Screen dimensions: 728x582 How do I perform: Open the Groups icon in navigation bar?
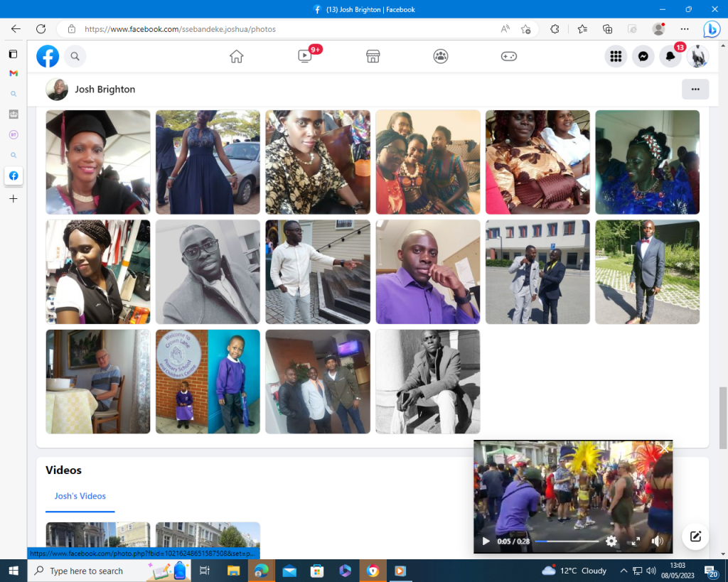coord(441,57)
